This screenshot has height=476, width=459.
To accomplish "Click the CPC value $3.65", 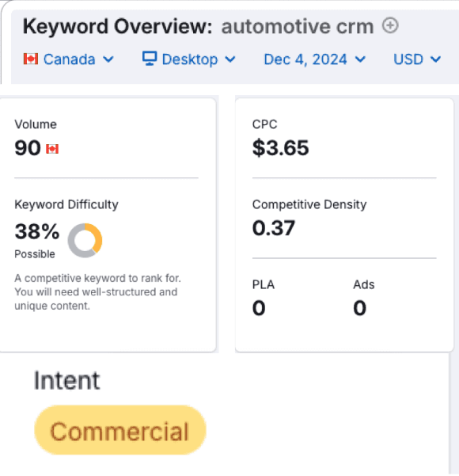I will coord(281,148).
